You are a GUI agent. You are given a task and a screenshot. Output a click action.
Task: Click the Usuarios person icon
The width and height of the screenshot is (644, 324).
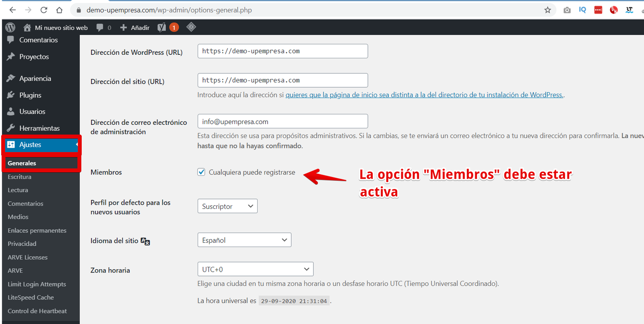click(x=11, y=111)
